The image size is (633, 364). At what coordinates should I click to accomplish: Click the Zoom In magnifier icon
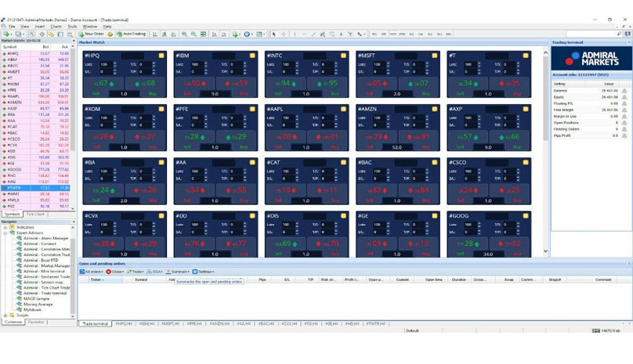coord(184,34)
